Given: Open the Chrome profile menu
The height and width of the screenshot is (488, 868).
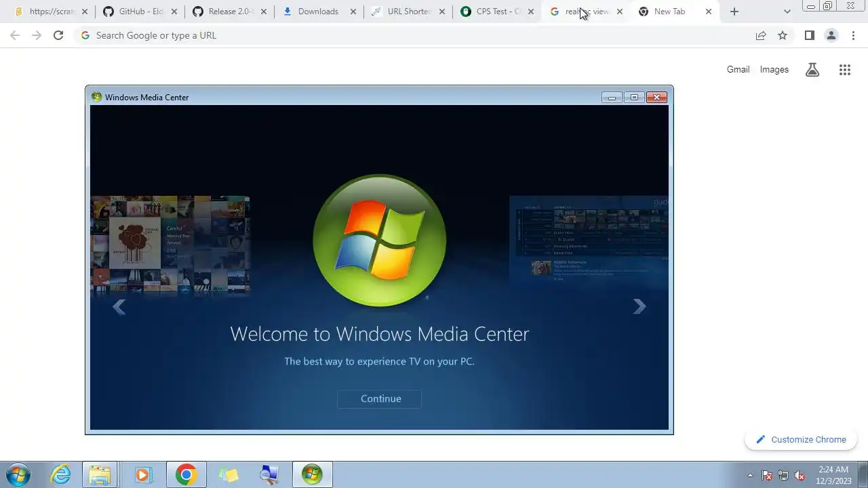Looking at the screenshot, I should 831,35.
